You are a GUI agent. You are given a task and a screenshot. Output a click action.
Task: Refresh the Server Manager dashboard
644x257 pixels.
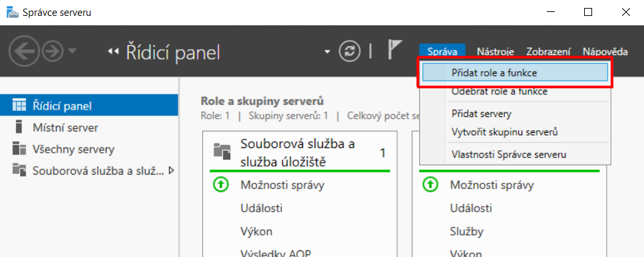pos(349,52)
